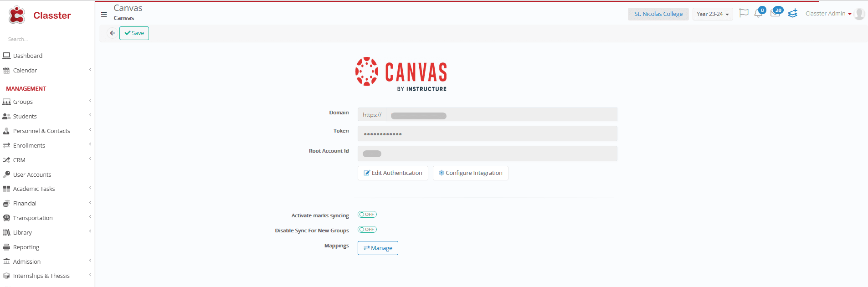Open the Classter Admin user menu
868x287 pixels.
tap(828, 14)
